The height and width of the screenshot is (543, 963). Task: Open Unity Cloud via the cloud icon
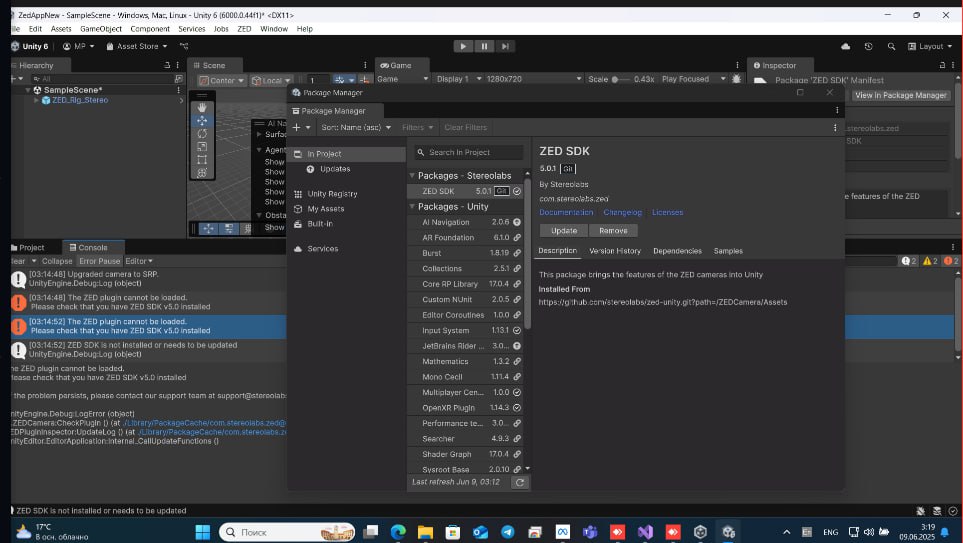point(846,46)
